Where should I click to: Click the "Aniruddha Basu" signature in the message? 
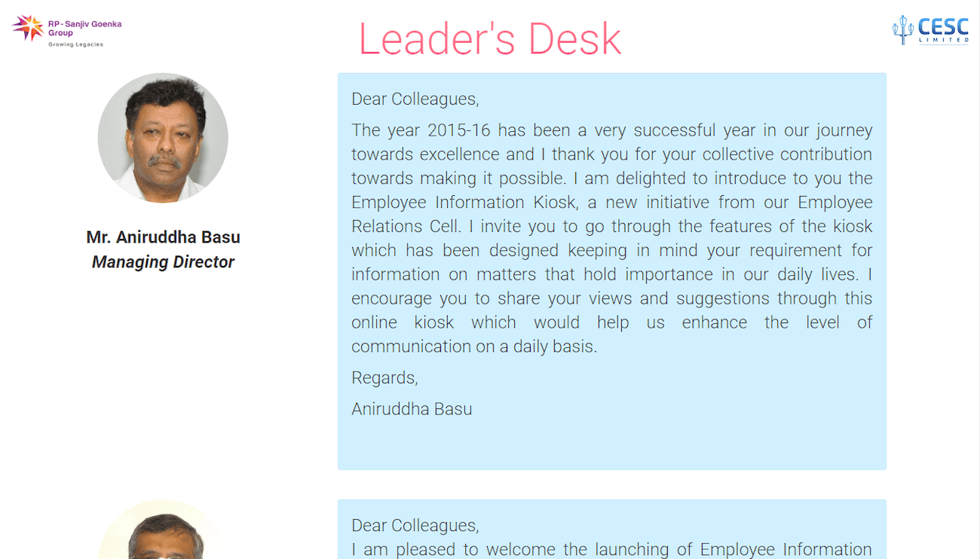(x=412, y=409)
